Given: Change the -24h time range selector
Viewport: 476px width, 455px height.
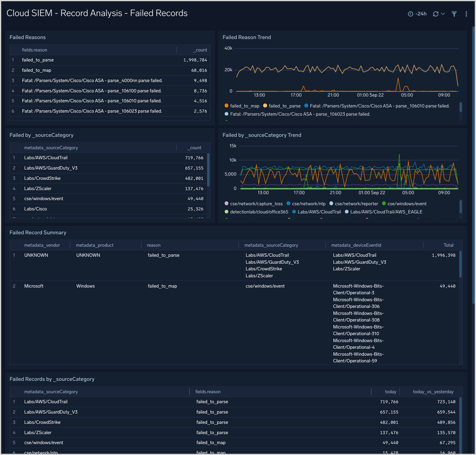Looking at the screenshot, I should point(421,14).
